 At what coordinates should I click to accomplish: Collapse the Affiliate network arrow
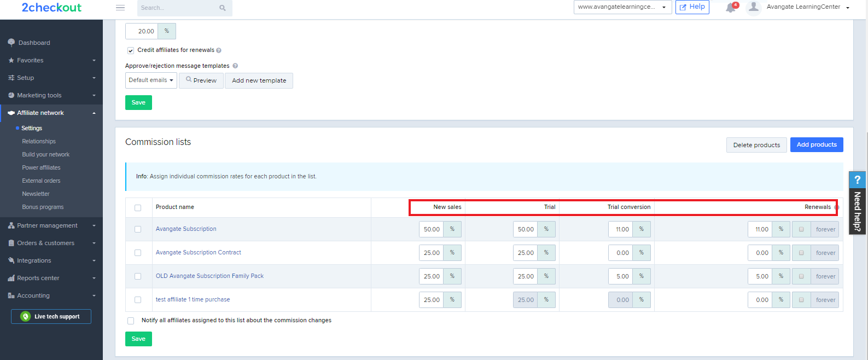94,113
